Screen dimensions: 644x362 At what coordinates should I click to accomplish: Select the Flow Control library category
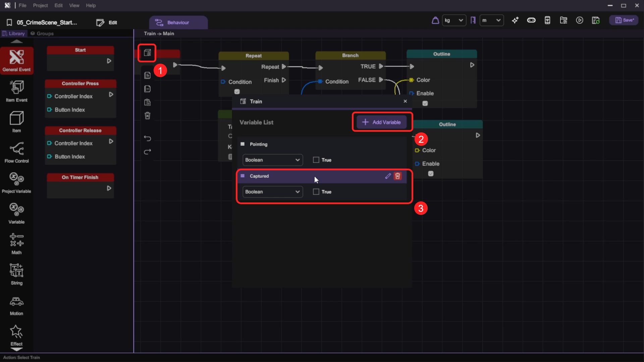pyautogui.click(x=16, y=152)
